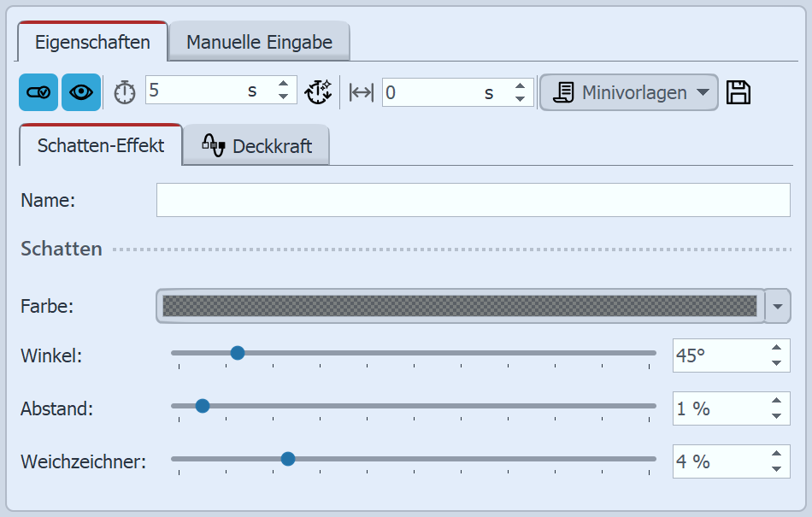Decrease the Winkel angle value
The image size is (812, 517).
(x=776, y=363)
